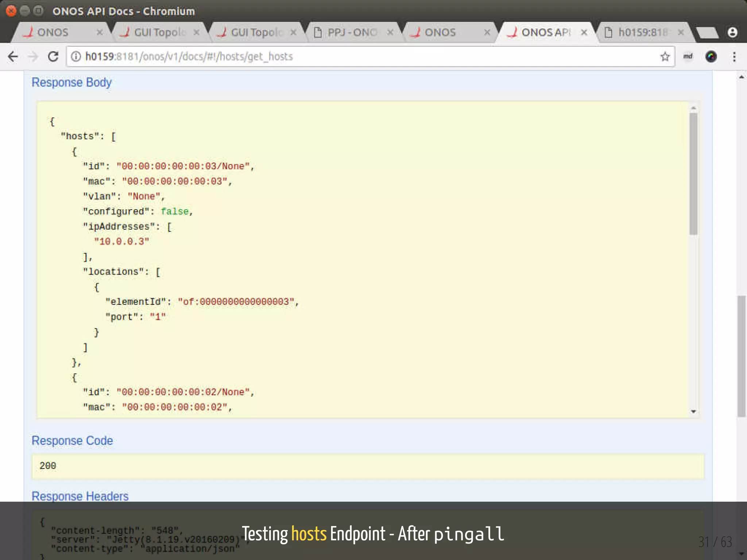Viewport: 747px width, 560px height.
Task: Close the first GUI Topology tab
Action: click(x=197, y=32)
